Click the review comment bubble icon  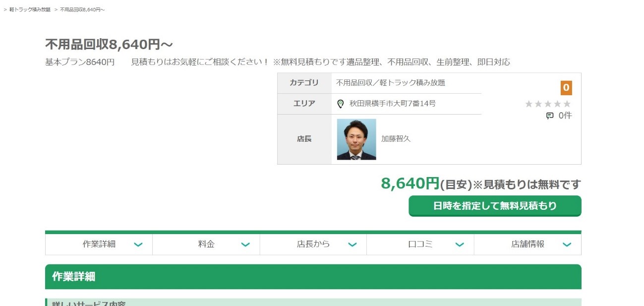coord(549,116)
